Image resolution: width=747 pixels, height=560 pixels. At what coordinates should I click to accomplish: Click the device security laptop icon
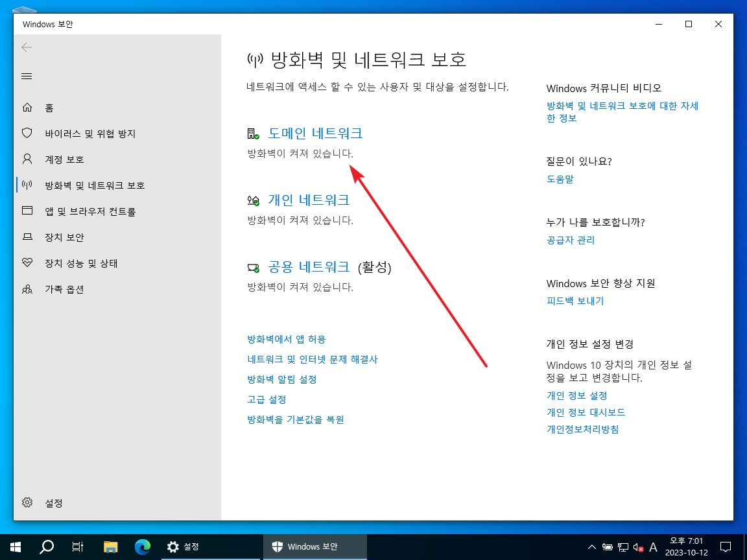[x=27, y=237]
